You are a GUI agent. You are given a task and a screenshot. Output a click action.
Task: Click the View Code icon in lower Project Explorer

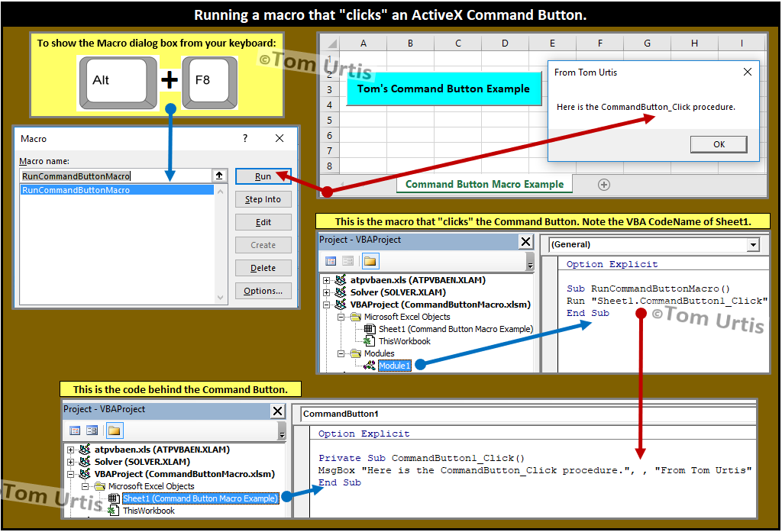point(75,430)
